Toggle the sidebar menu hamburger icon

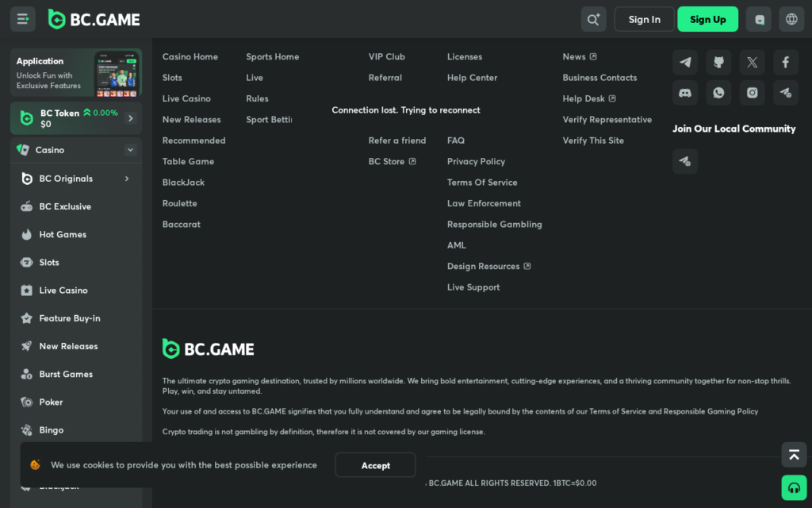[x=23, y=19]
